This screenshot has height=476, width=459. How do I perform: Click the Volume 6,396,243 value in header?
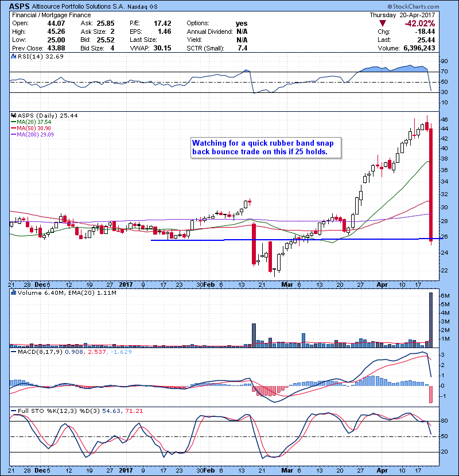[x=419, y=48]
